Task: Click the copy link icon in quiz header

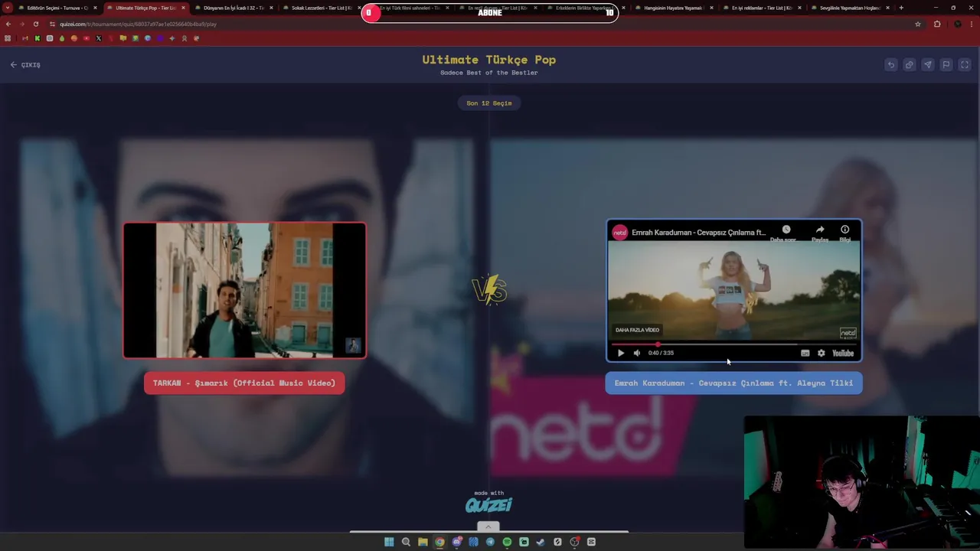Action: [x=909, y=65]
